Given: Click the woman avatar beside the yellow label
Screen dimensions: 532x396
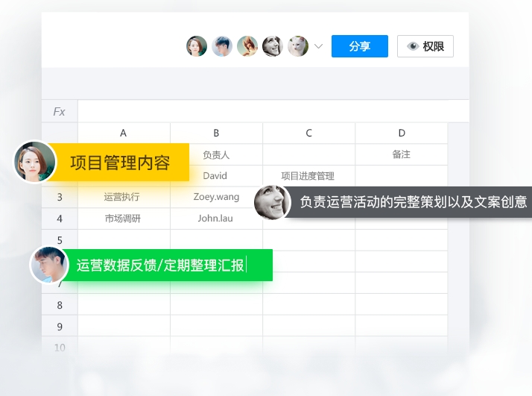Looking at the screenshot, I should (x=34, y=162).
